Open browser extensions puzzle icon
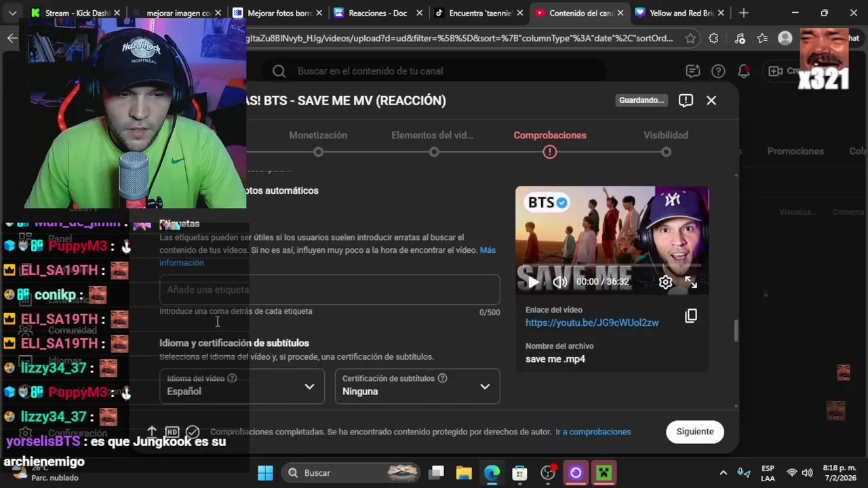 coord(713,39)
